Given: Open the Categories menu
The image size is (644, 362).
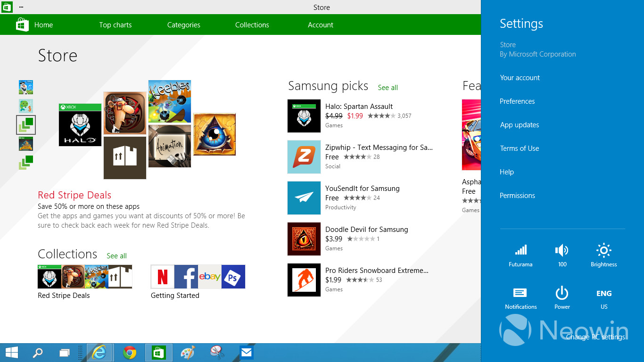Looking at the screenshot, I should click(x=183, y=25).
